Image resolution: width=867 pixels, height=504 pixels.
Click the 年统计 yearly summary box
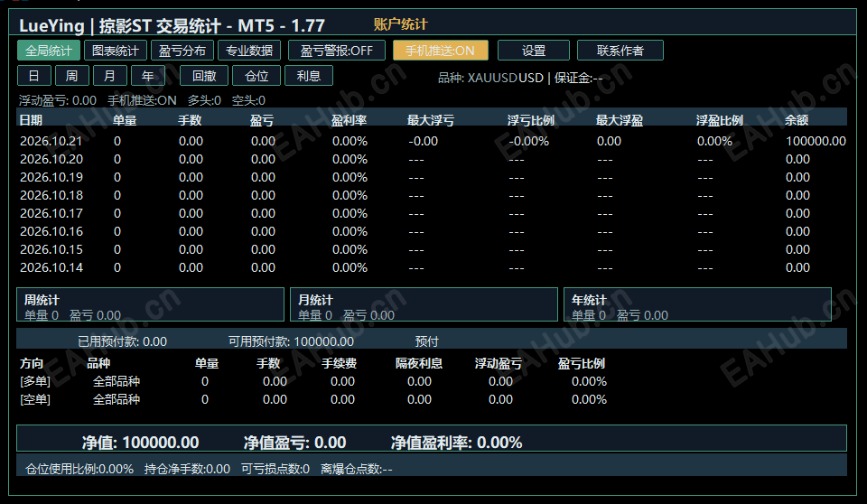(x=697, y=304)
